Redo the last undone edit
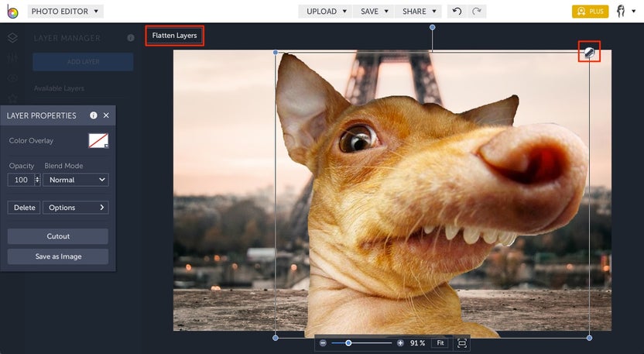Image resolution: width=644 pixels, height=354 pixels. coord(477,12)
